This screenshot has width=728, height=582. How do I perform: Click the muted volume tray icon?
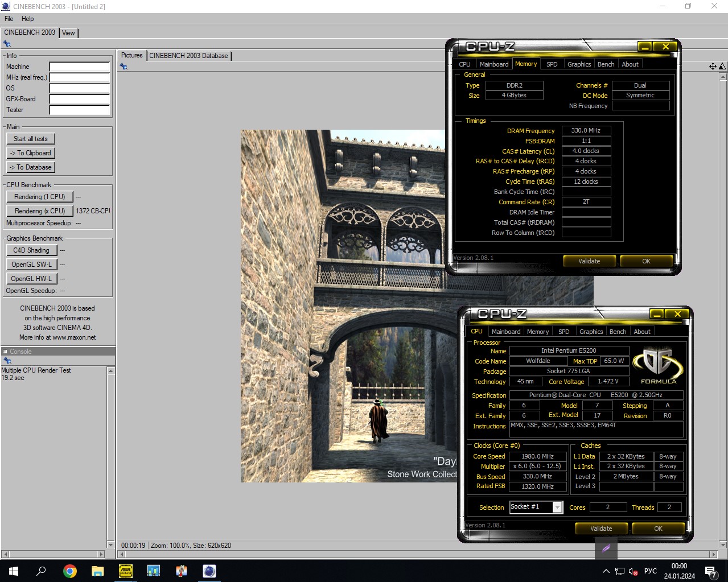click(x=633, y=571)
